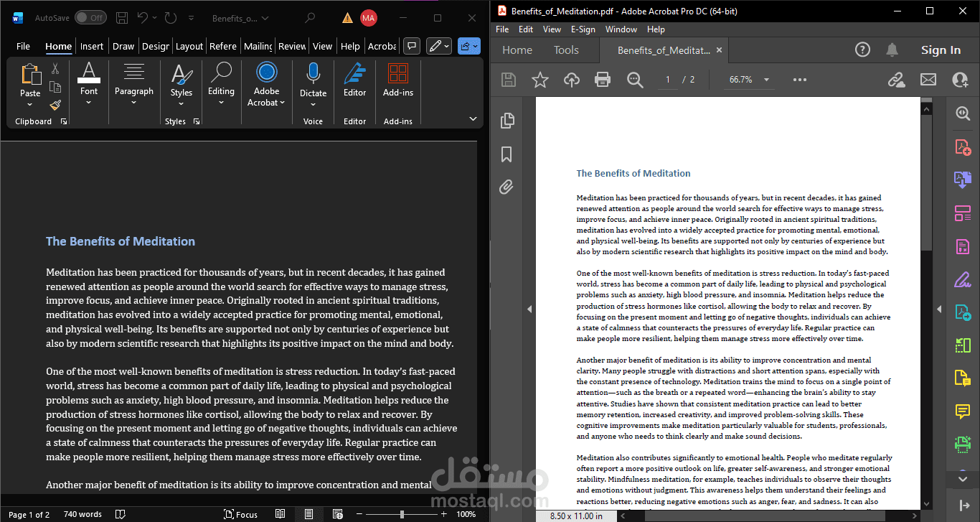The height and width of the screenshot is (522, 980).
Task: Switch to Print Layout view in Word's status bar
Action: (308, 514)
